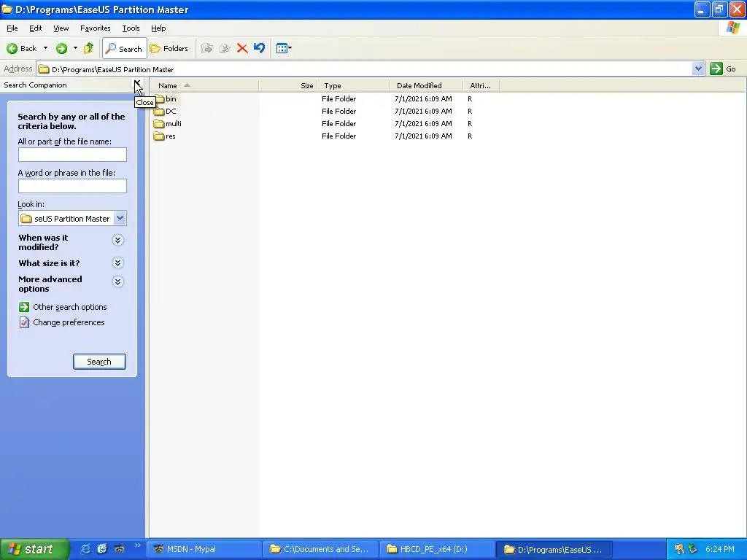Click the Copy To toolbar icon

point(225,48)
